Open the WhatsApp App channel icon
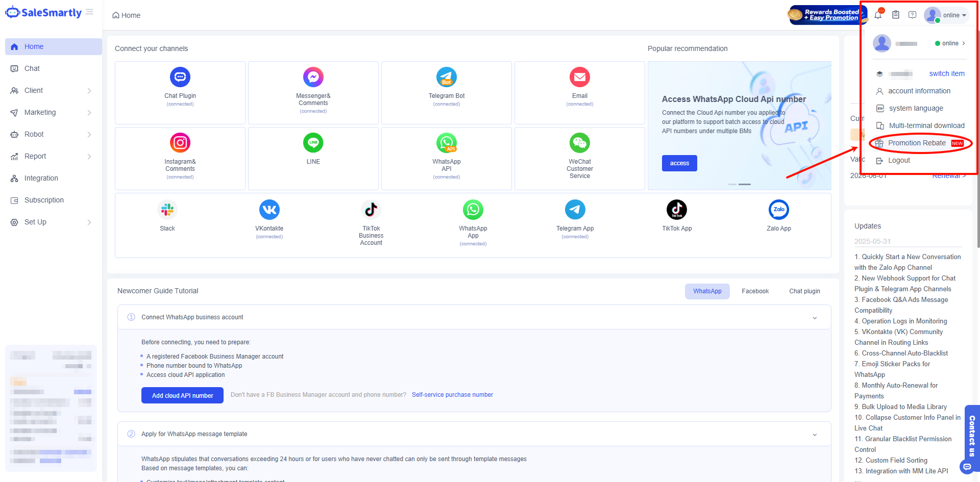This screenshot has width=980, height=482. pyautogui.click(x=473, y=210)
